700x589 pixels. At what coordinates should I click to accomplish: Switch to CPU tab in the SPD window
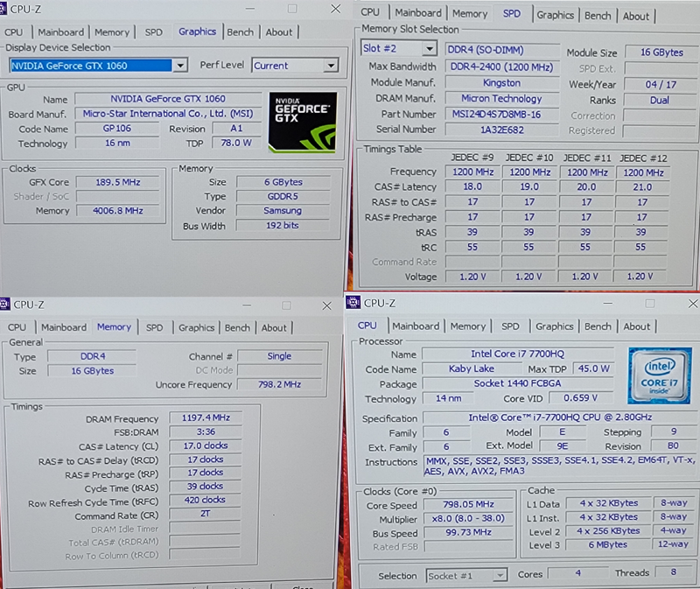coord(370,12)
